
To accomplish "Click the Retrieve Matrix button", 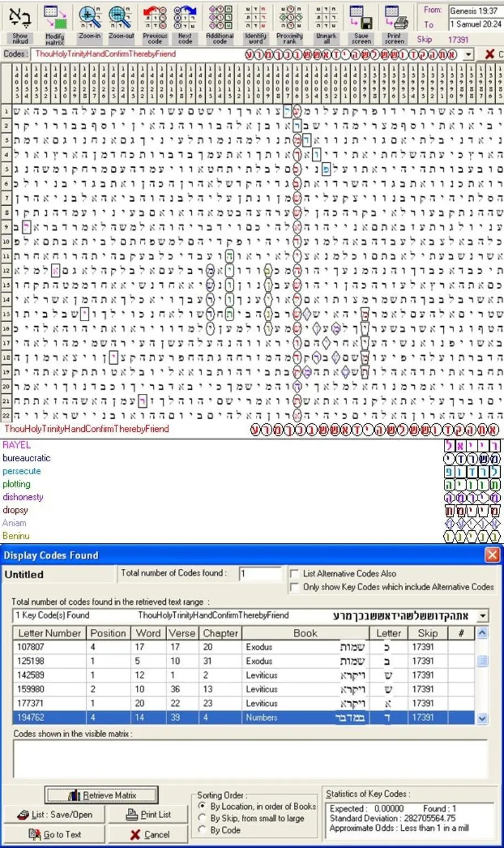I will [102, 795].
